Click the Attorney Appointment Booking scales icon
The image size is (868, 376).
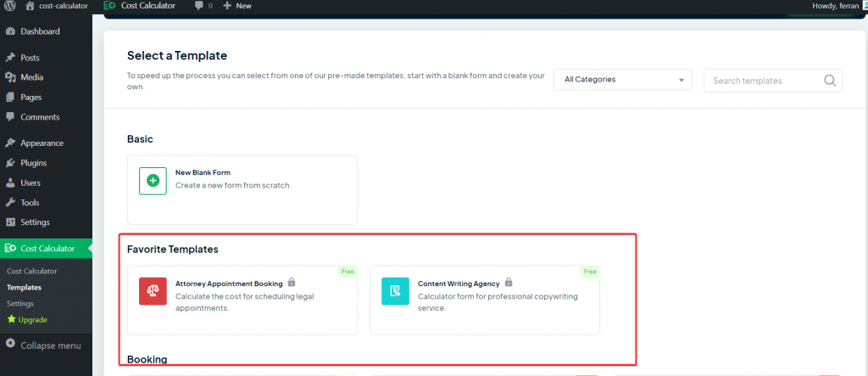153,291
